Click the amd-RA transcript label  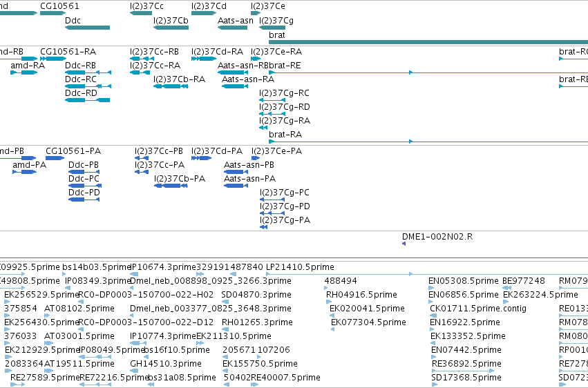pyautogui.click(x=28, y=65)
